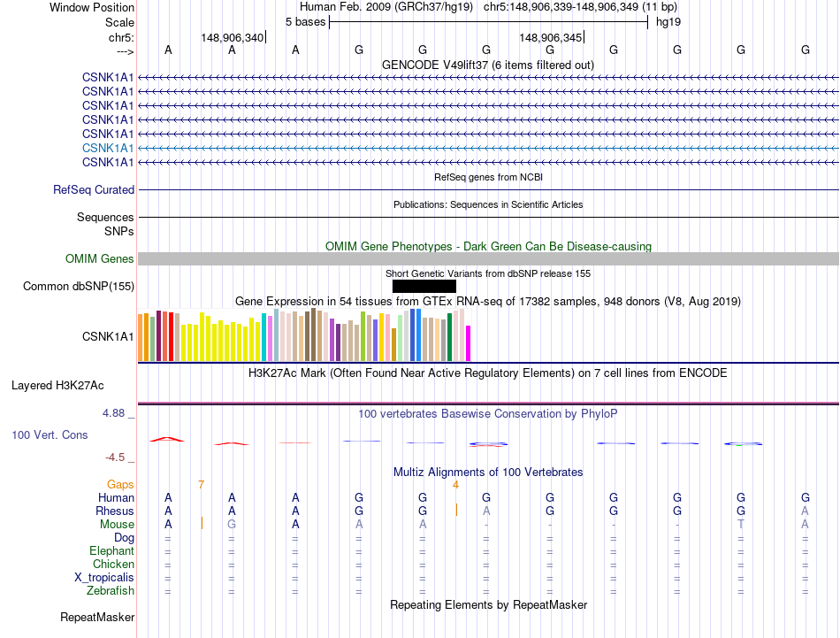Image resolution: width=840 pixels, height=638 pixels.
Task: Click Short Genetic Variants from dbSNP title
Action: point(488,273)
